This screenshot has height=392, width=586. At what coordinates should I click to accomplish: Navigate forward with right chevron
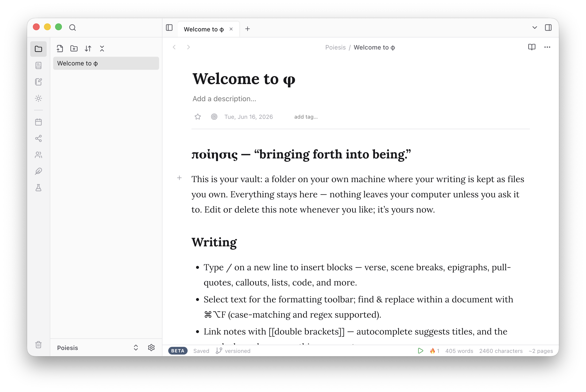pos(188,47)
